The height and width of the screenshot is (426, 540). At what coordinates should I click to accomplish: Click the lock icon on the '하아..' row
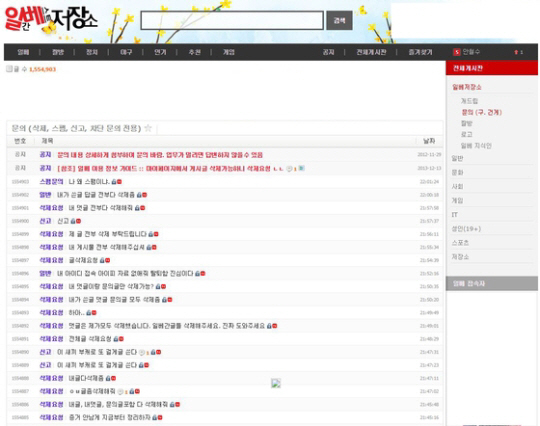pos(89,312)
